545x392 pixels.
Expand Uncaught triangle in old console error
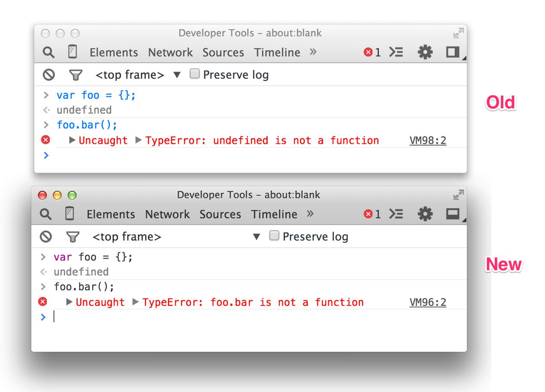[72, 140]
